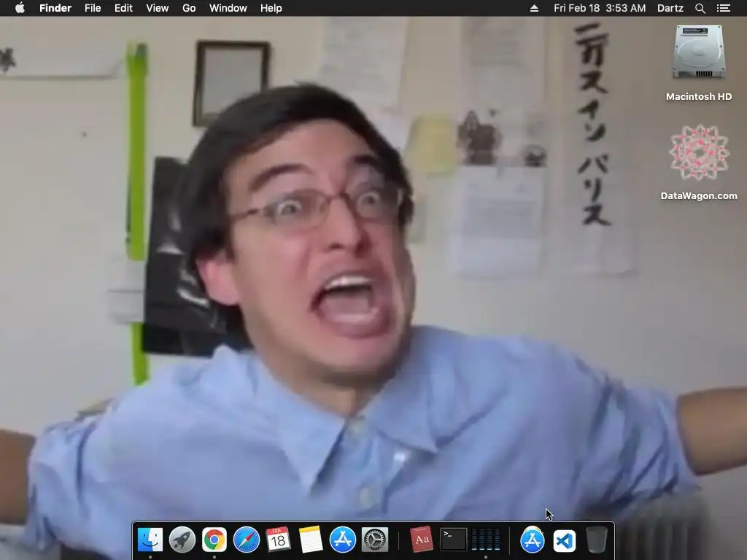Open Terminal from the Dock

[453, 540]
